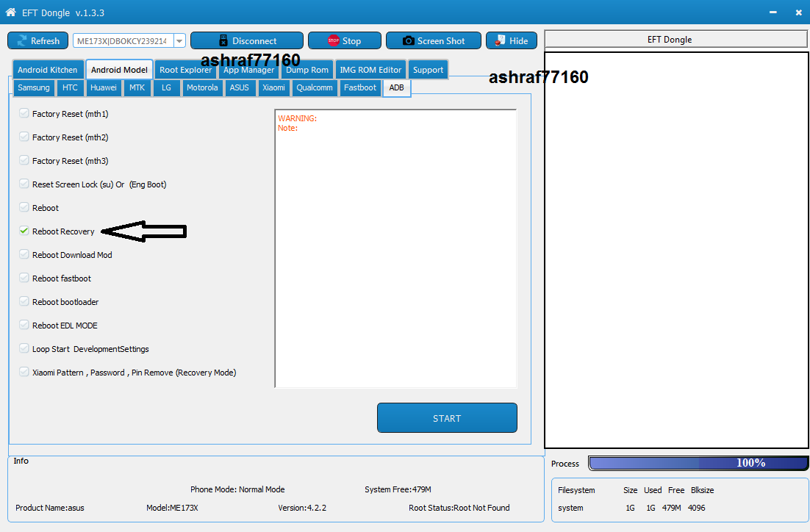The image size is (810, 532).
Task: Click the START button
Action: point(447,418)
